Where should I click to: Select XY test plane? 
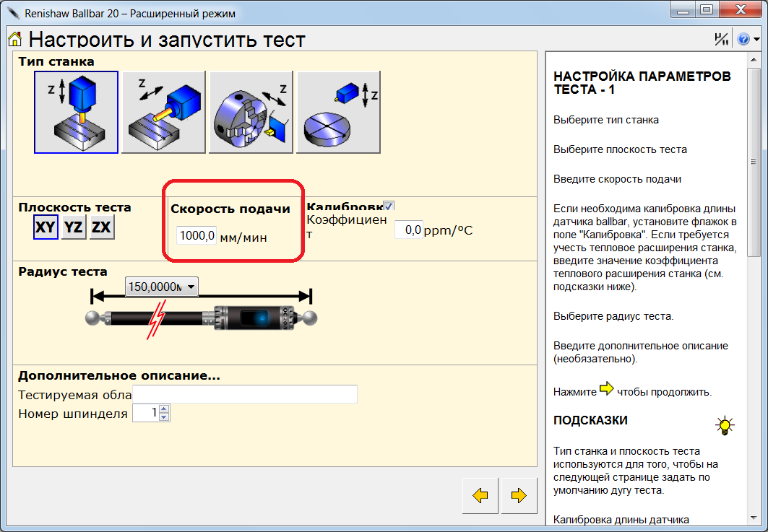[x=46, y=227]
